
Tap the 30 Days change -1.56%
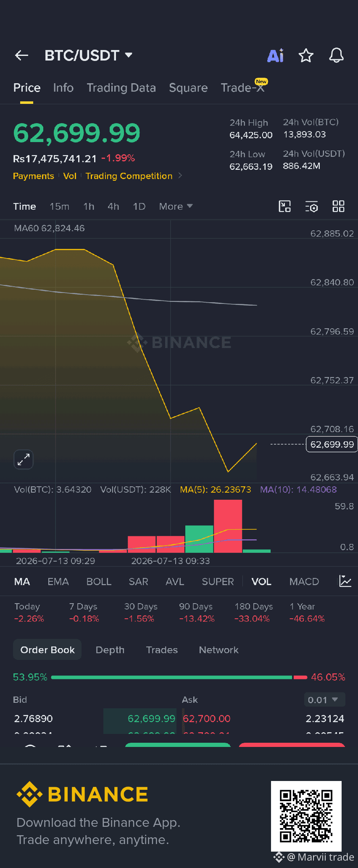coord(139,619)
